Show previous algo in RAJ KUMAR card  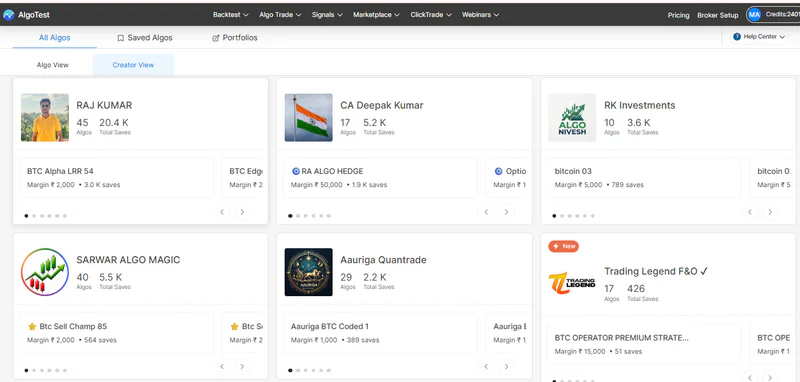coord(222,212)
